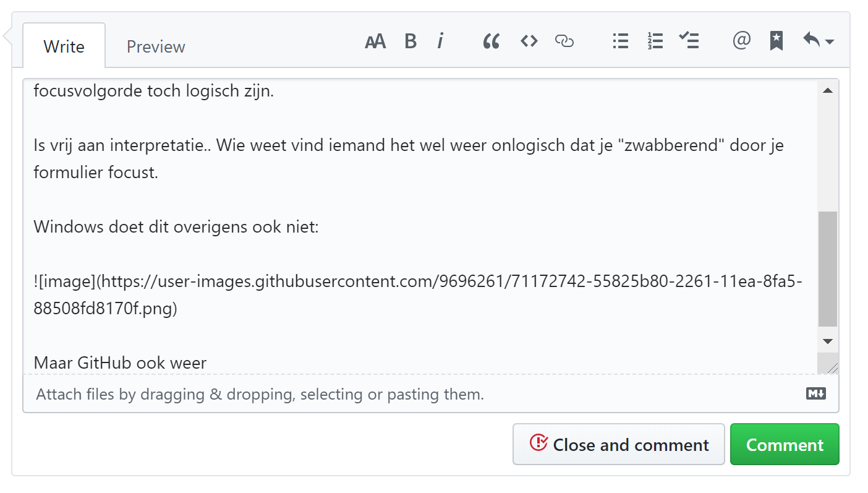Viewport: 868px width, 493px height.
Task: Insert a blockquote
Action: coord(491,41)
